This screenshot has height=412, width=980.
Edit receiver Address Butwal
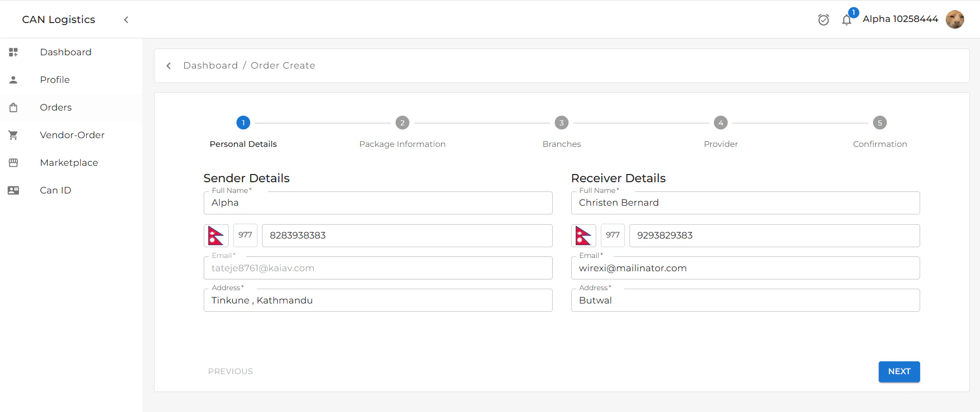pyautogui.click(x=745, y=300)
